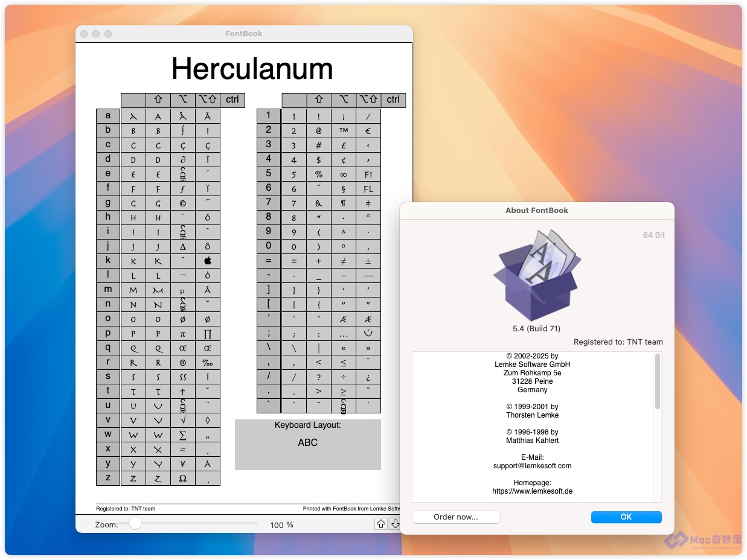
Task: Click the Thorsten Lemke credit line
Action: 532,415
